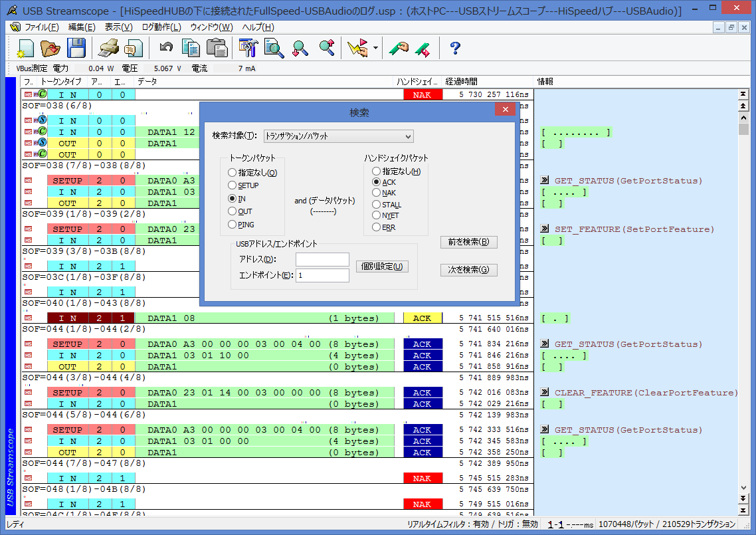Open the ヘルプ(H) menu
Image resolution: width=756 pixels, height=535 pixels.
pyautogui.click(x=258, y=27)
